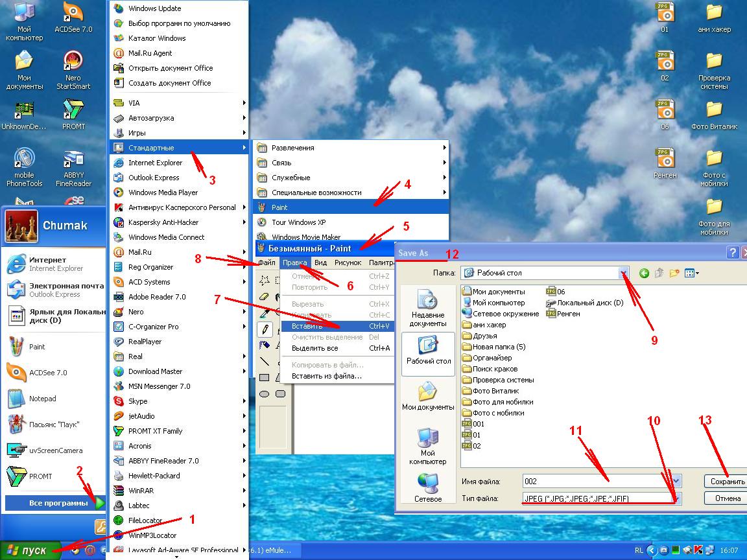Show hidden tray icons with the chevron
The height and width of the screenshot is (560, 747).
tap(652, 550)
